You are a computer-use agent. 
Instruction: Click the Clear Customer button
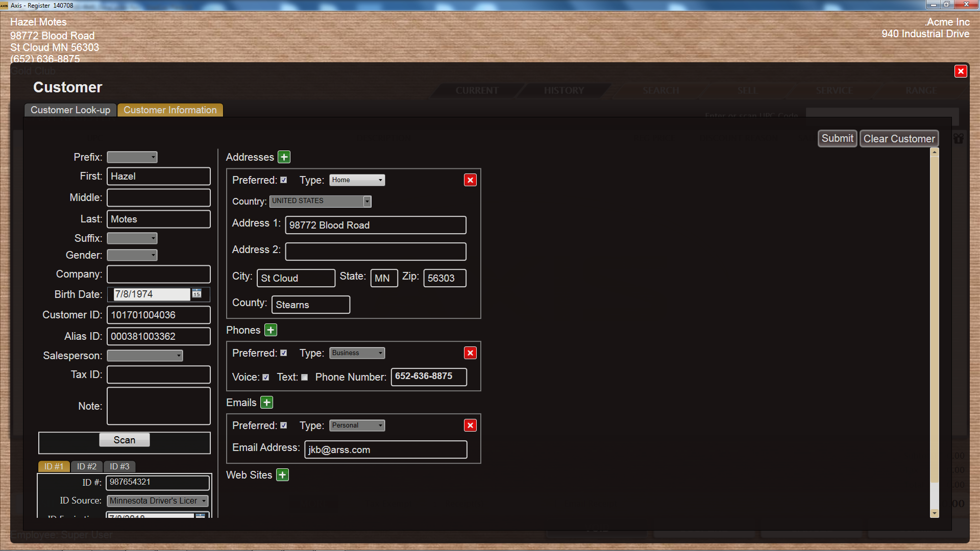[899, 139]
